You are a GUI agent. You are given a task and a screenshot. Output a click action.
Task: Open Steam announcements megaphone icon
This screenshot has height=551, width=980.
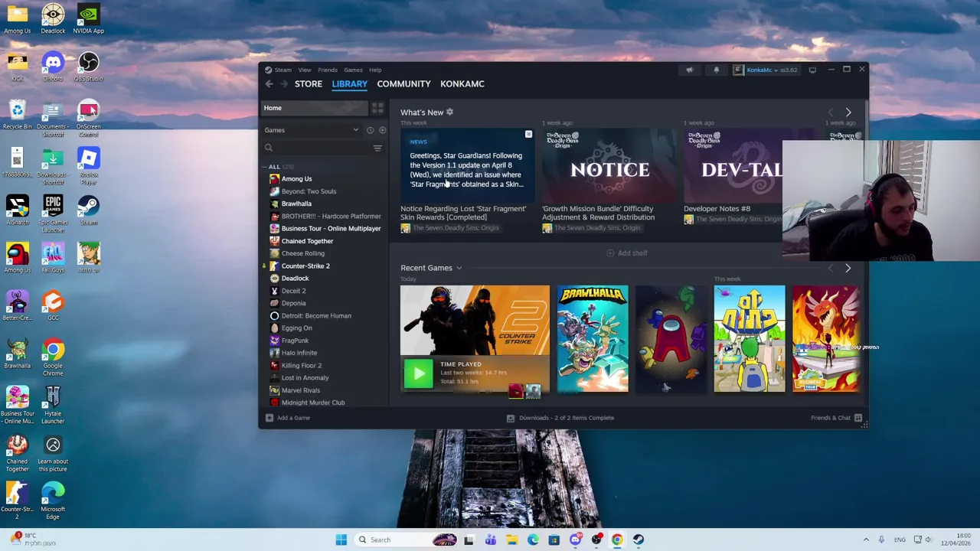[690, 70]
